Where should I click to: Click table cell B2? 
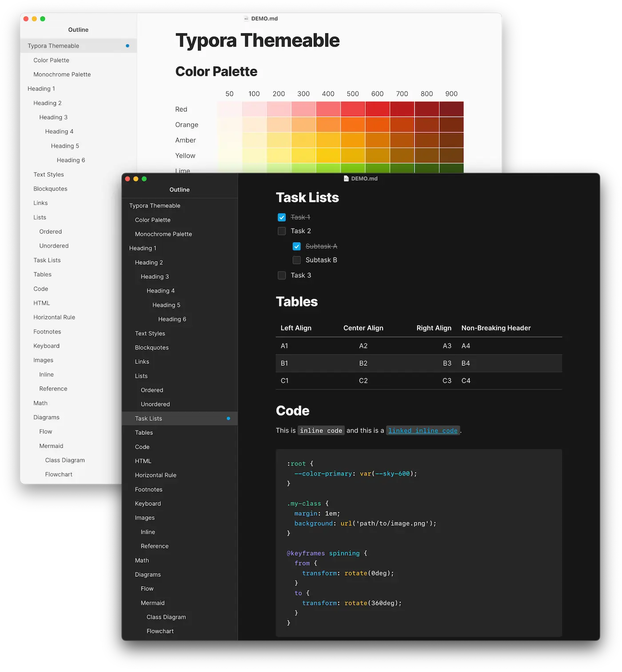click(x=363, y=363)
